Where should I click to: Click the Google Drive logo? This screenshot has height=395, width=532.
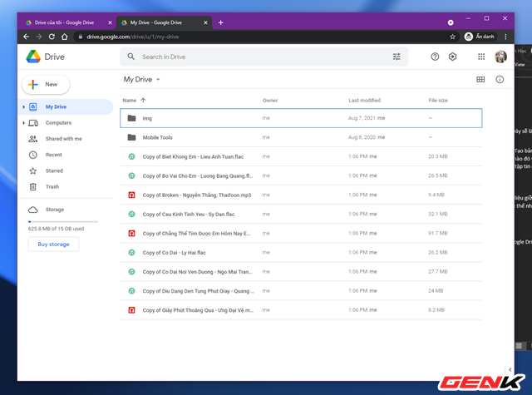33,57
